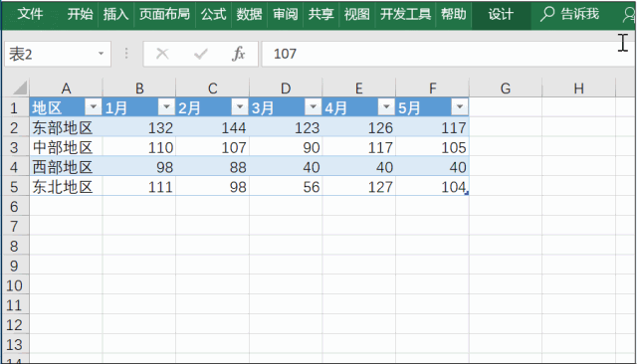Select the cell 中部地区
The image size is (637, 364).
(66, 147)
